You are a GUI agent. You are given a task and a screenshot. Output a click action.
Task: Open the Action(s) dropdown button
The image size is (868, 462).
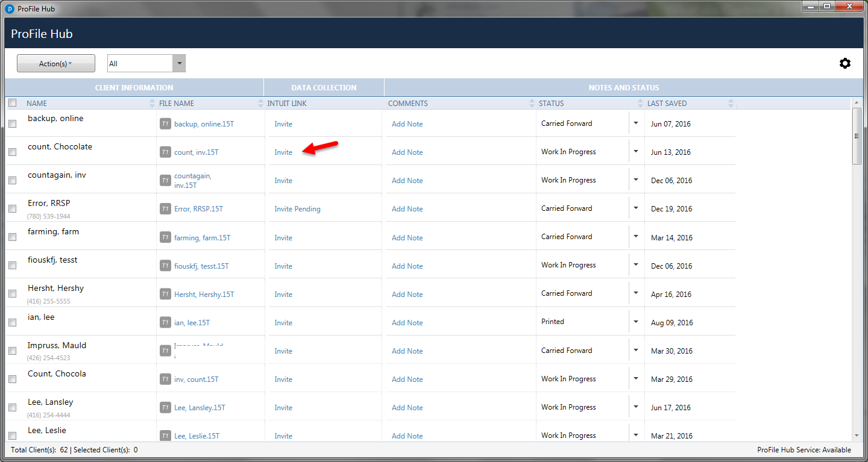coord(56,63)
